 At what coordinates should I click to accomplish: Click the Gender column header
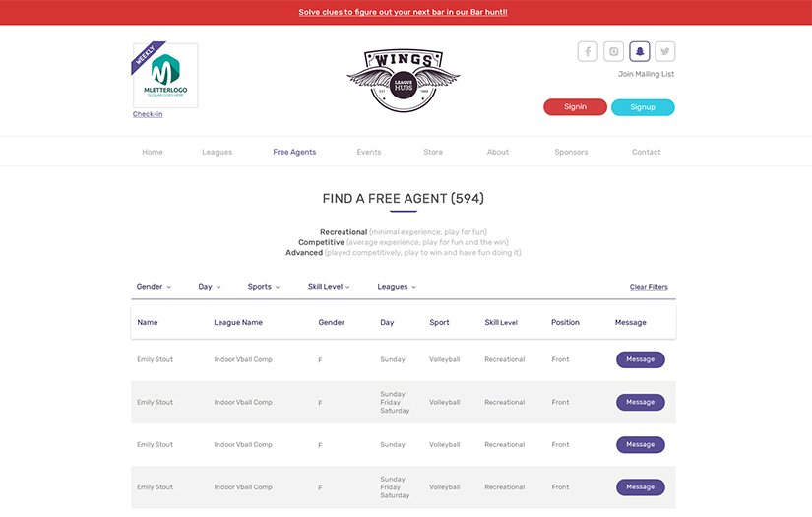click(x=332, y=322)
